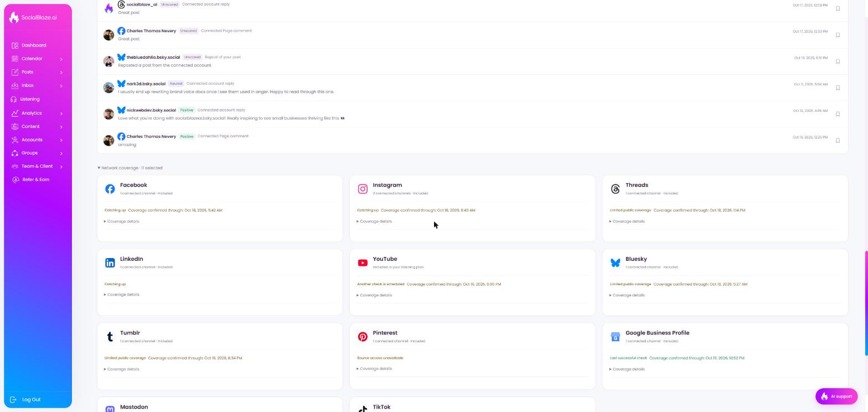
Task: Expand Coverage details for YouTube
Action: click(x=375, y=295)
